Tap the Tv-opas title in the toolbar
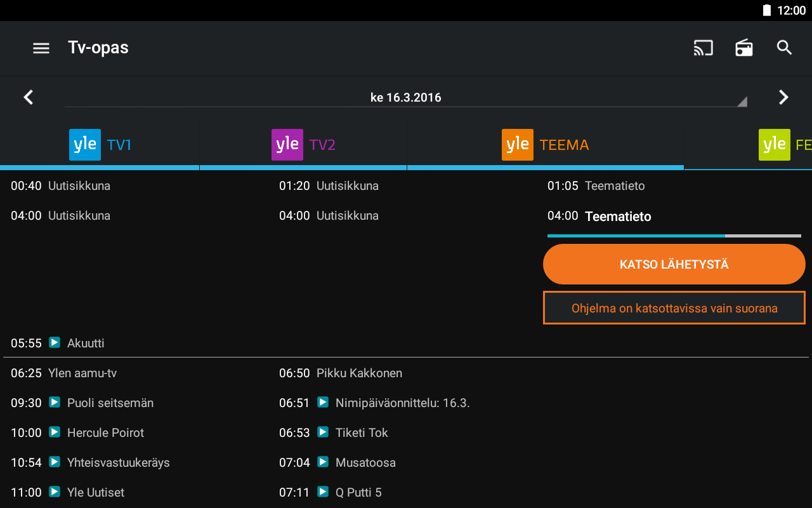Screen dimensions: 812x508 click(x=98, y=48)
